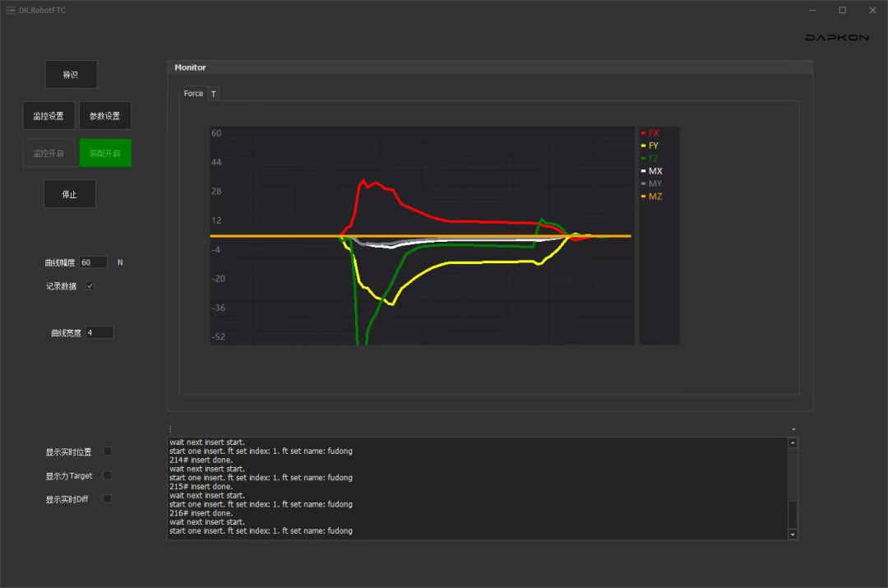Click the log scrollbar up arrow
Image resolution: width=888 pixels, height=588 pixels.
point(793,443)
